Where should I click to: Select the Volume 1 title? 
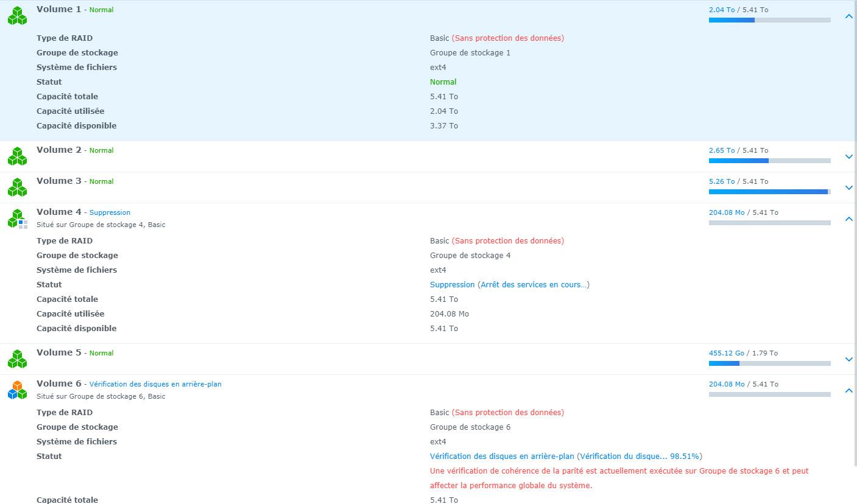[x=58, y=9]
